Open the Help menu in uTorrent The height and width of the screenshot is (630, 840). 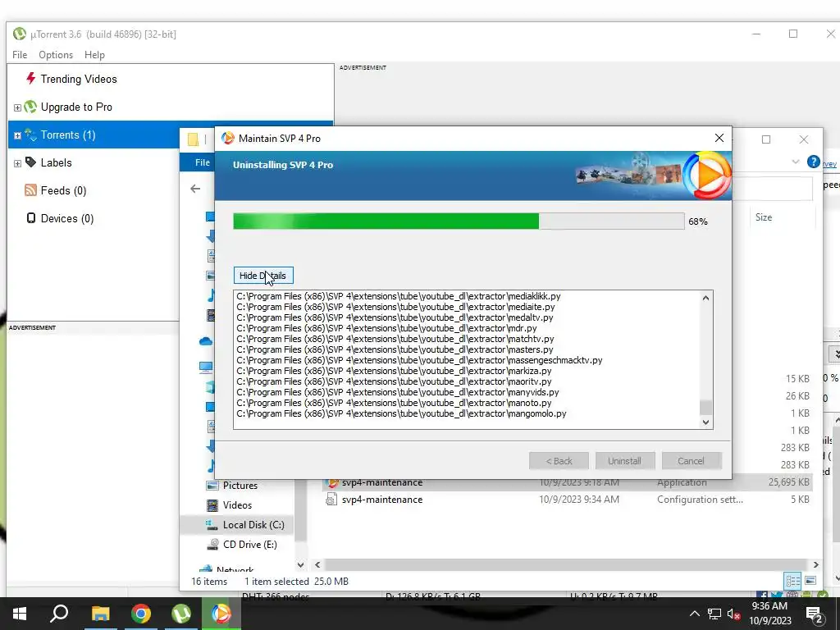coord(94,55)
